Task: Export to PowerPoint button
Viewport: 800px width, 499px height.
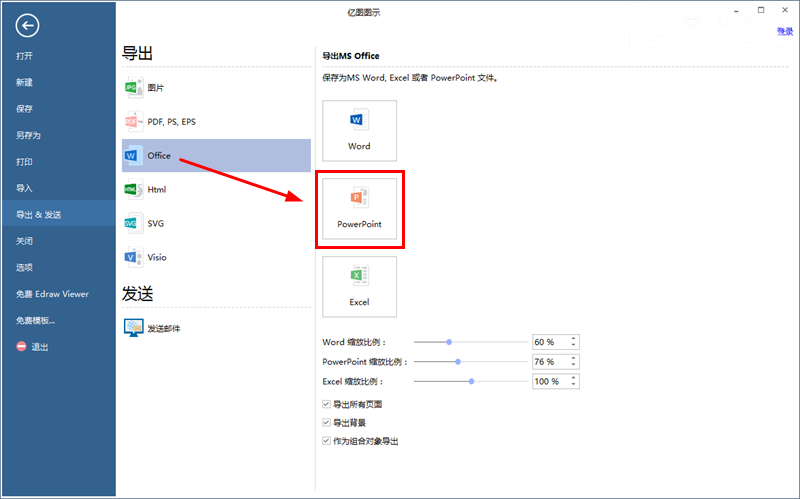Action: point(359,209)
